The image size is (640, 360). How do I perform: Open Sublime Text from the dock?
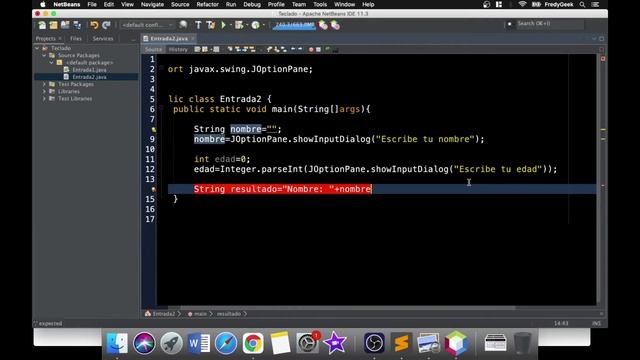[401, 343]
